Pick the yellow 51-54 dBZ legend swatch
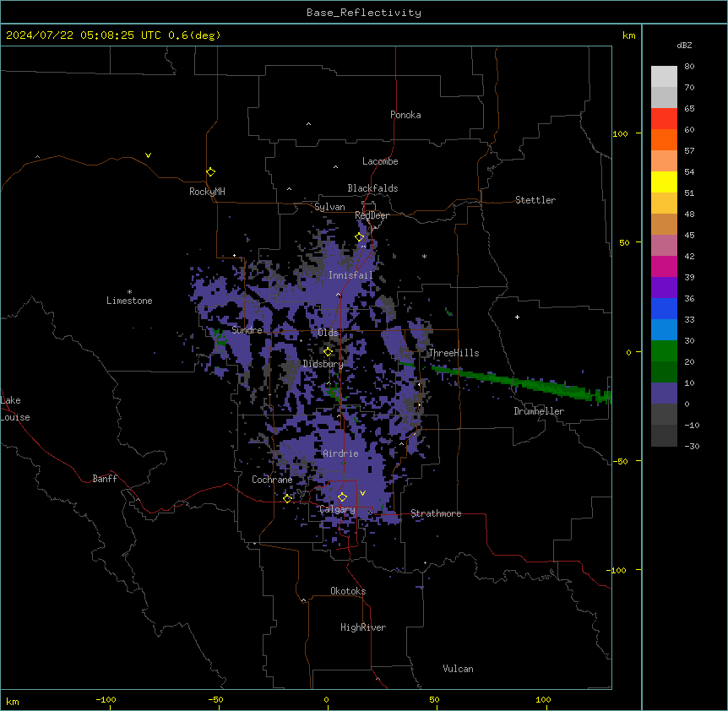The image size is (728, 711). tap(664, 182)
